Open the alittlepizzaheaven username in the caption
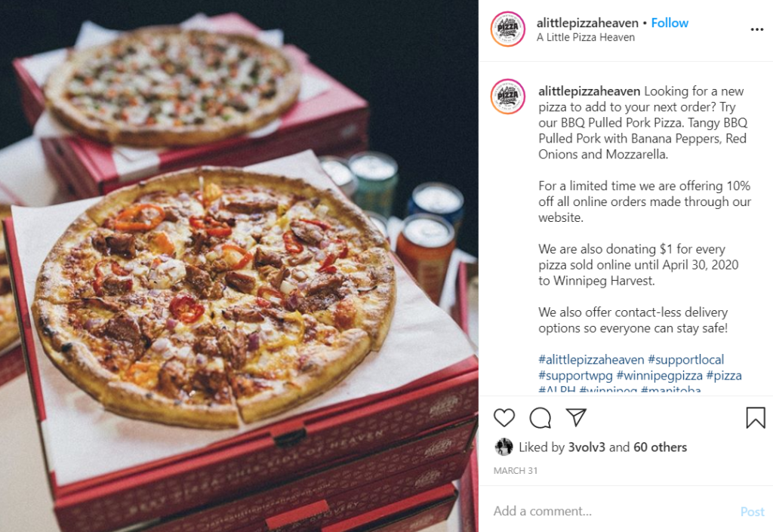Screen dimensions: 773x532 pyautogui.click(x=589, y=91)
